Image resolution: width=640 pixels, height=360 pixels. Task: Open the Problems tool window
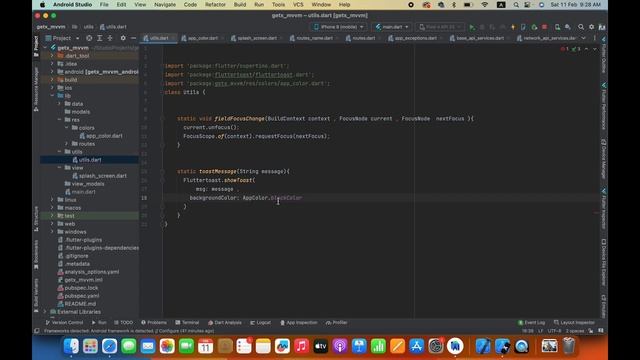coord(154,322)
